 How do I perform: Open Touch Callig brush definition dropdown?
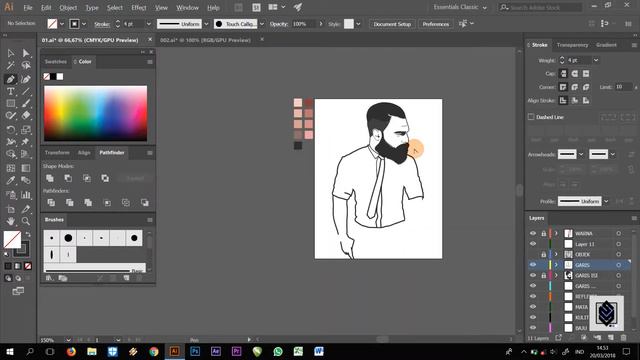pos(262,24)
